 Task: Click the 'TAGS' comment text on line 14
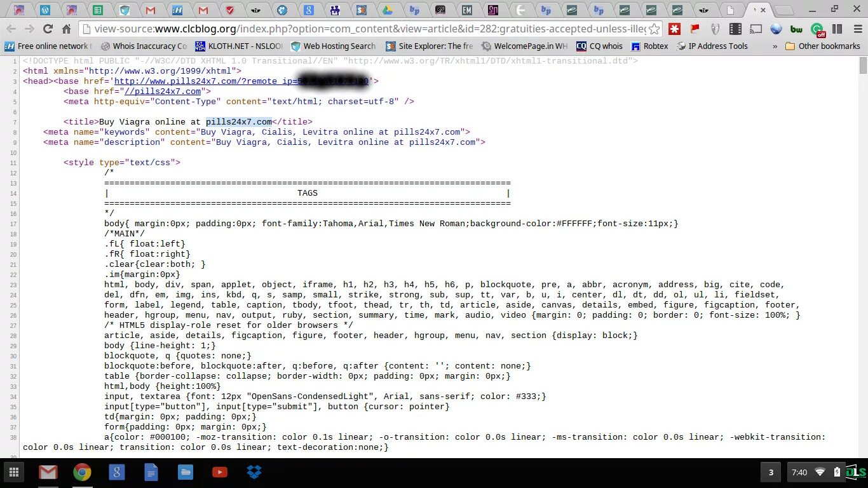tap(308, 193)
